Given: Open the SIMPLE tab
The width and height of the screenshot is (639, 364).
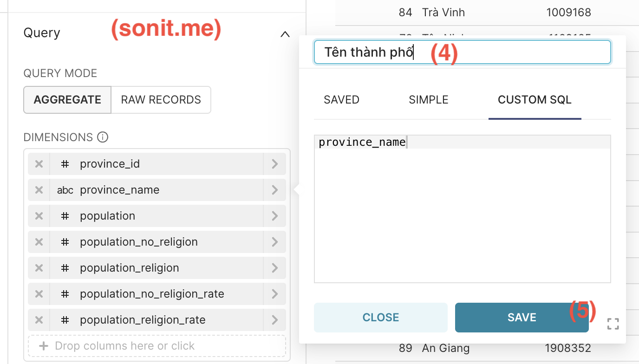Looking at the screenshot, I should click(428, 99).
